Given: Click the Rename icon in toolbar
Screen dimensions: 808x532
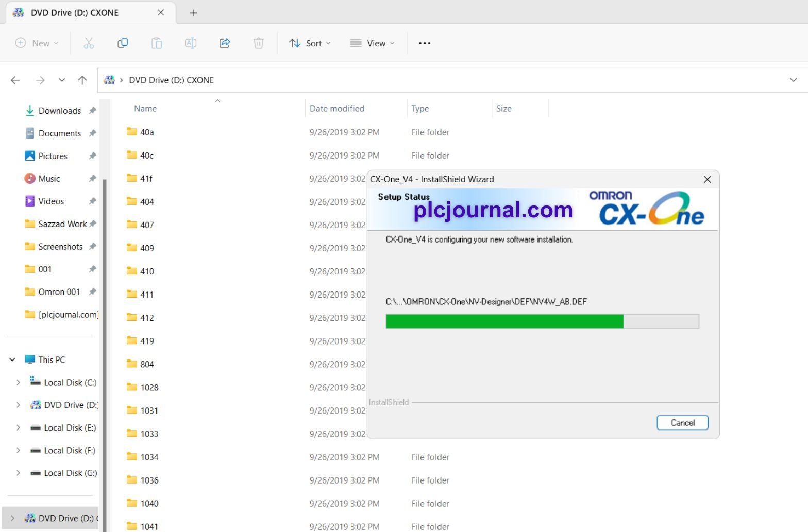Looking at the screenshot, I should [191, 43].
